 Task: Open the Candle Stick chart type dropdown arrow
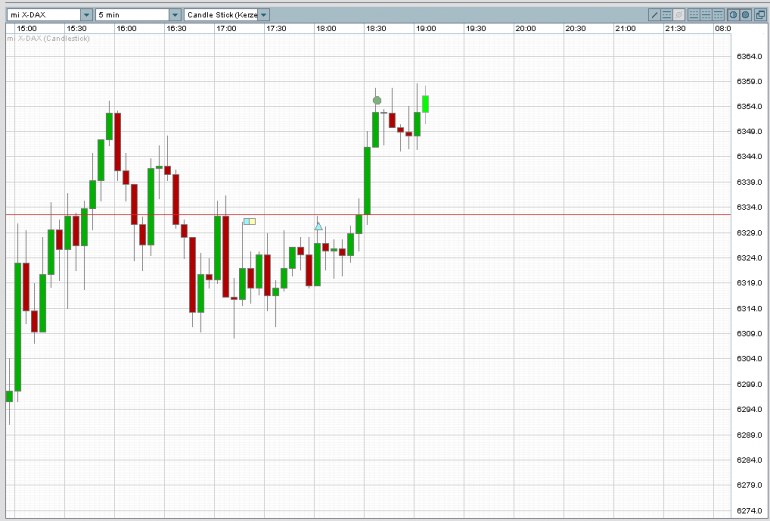pyautogui.click(x=264, y=15)
